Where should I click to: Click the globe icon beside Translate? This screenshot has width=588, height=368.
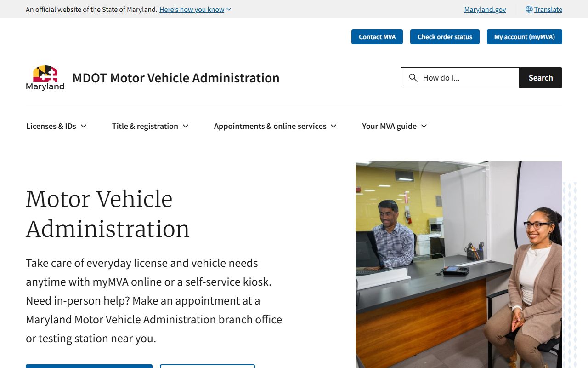pyautogui.click(x=529, y=9)
